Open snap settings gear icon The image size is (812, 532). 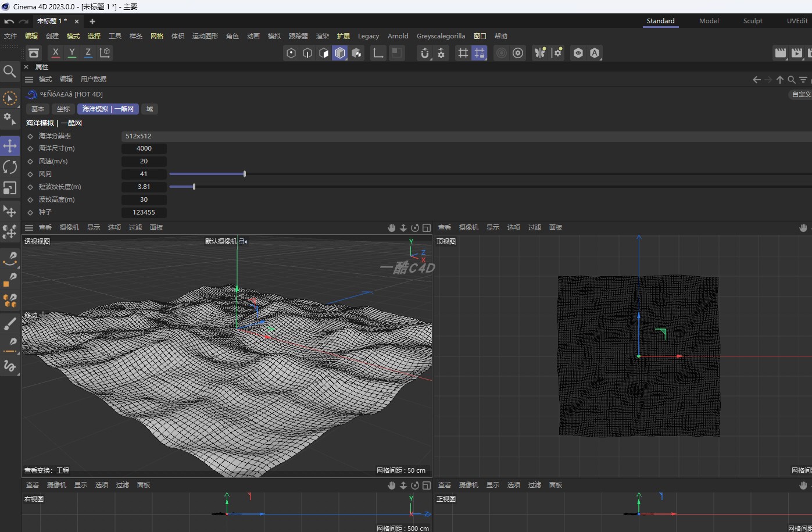[x=441, y=53]
